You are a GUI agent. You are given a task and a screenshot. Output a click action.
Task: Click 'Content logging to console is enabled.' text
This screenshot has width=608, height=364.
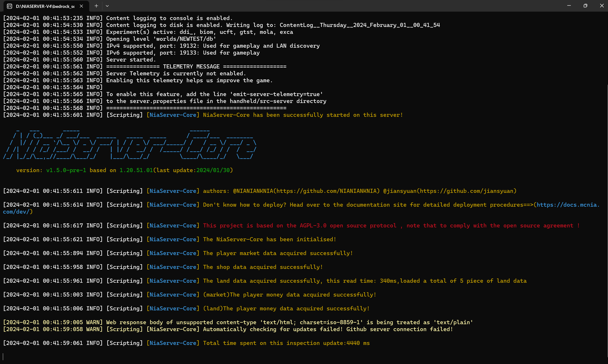(x=169, y=18)
